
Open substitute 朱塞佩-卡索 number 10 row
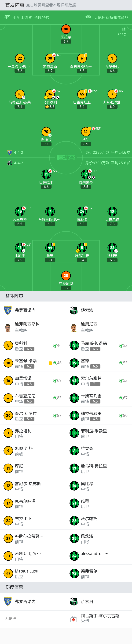(33, 363)
